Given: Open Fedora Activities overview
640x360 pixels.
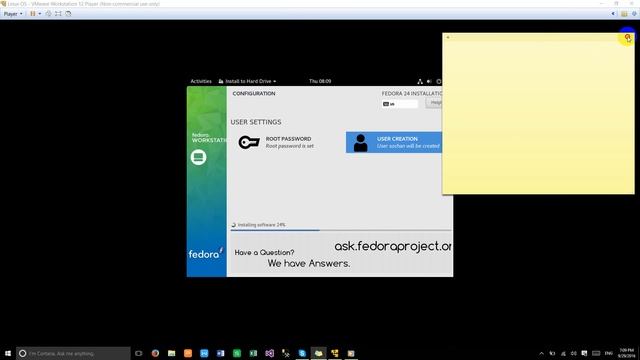Looking at the screenshot, I should pos(201,81).
